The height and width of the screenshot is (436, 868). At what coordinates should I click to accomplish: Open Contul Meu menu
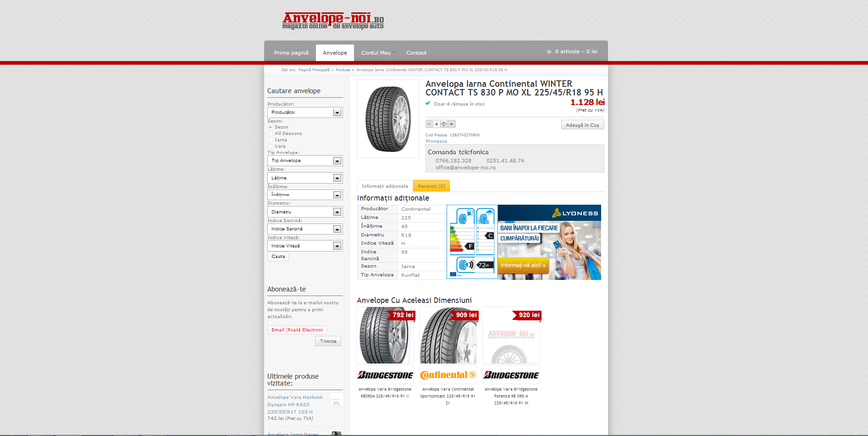click(x=377, y=53)
